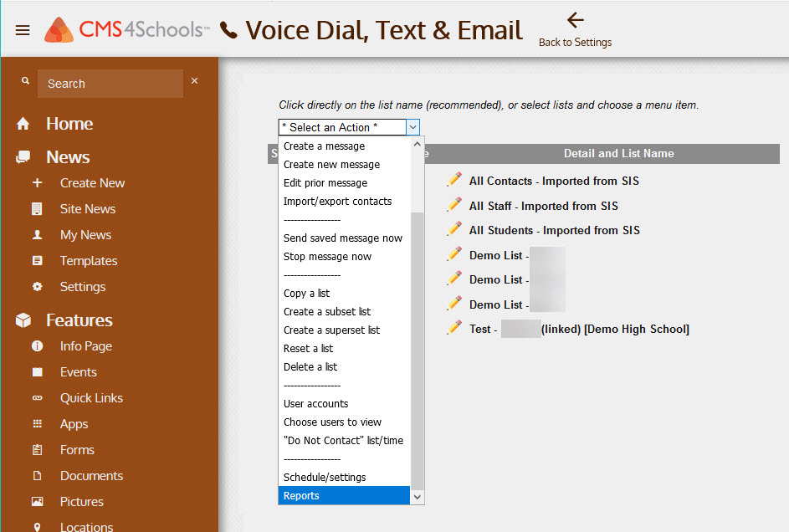Click the Events calendar icon
The height and width of the screenshot is (532, 789).
38,372
